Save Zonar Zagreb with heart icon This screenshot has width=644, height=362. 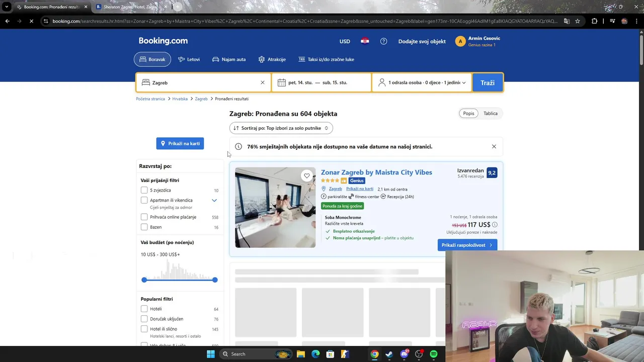point(307,175)
